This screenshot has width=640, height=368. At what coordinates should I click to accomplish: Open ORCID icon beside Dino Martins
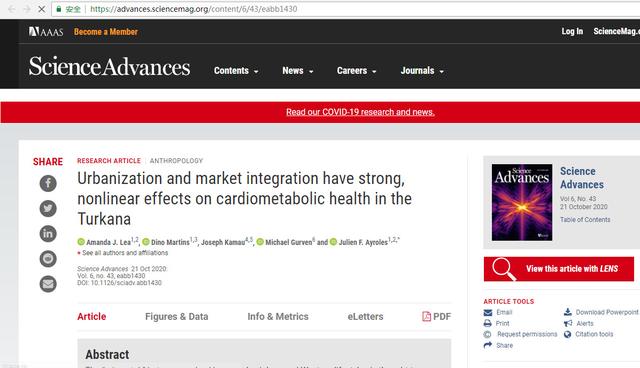(x=146, y=242)
